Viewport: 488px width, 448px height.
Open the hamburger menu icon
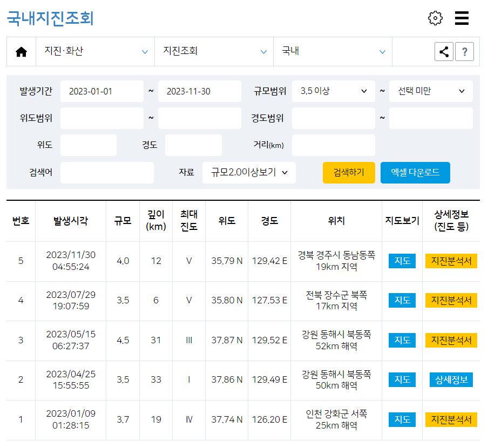(x=462, y=18)
